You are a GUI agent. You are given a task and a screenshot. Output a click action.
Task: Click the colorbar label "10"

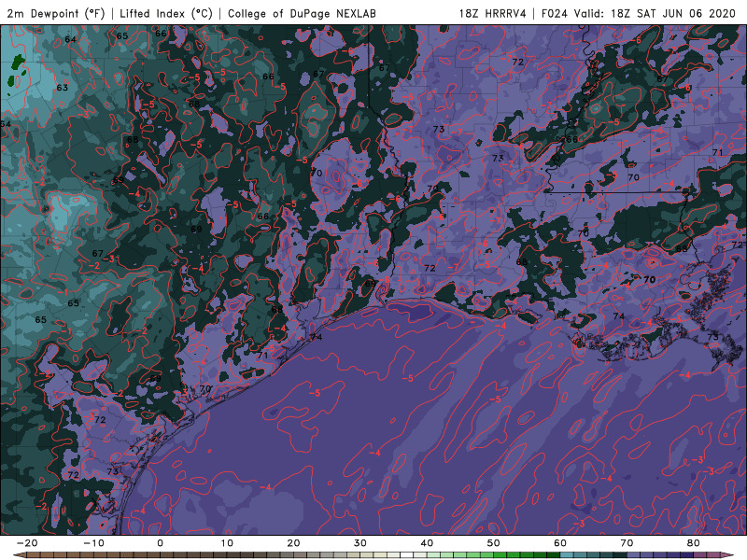pyautogui.click(x=227, y=543)
